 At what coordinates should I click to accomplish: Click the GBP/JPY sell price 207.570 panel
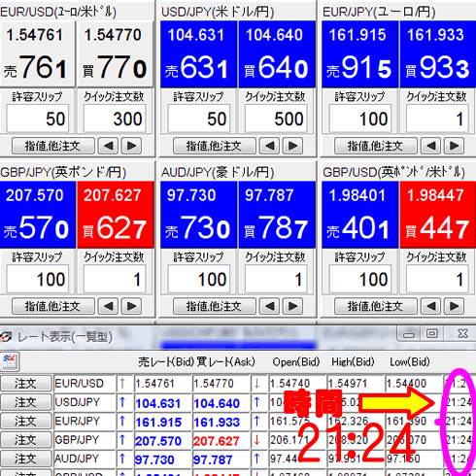coord(38,215)
